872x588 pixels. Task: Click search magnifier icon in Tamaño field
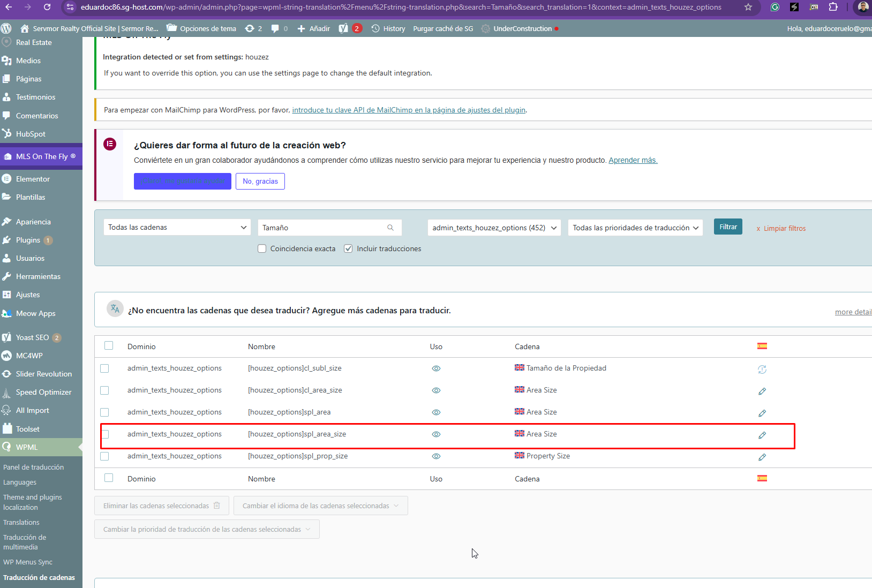(x=390, y=228)
